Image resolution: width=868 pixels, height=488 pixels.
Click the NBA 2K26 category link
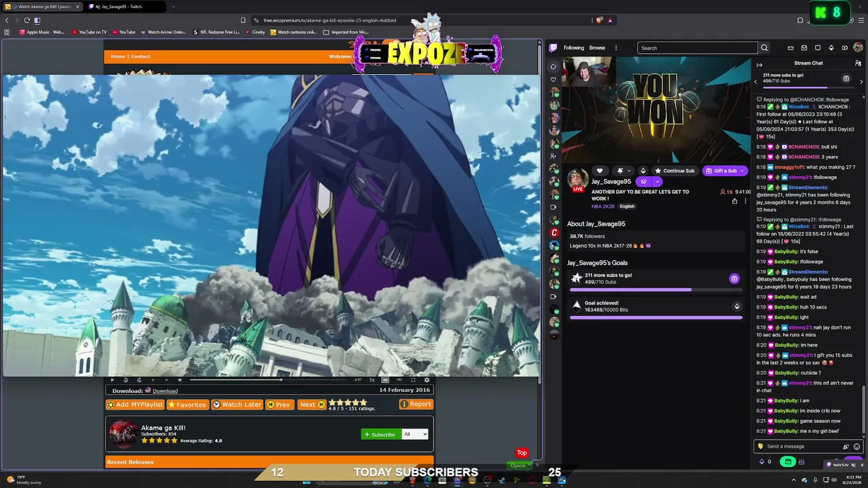(x=603, y=206)
